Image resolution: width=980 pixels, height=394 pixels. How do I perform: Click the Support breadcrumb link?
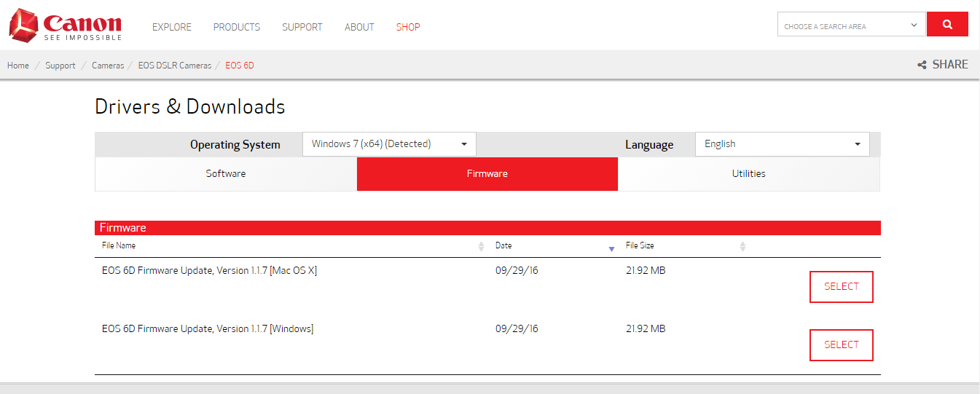[x=60, y=66]
